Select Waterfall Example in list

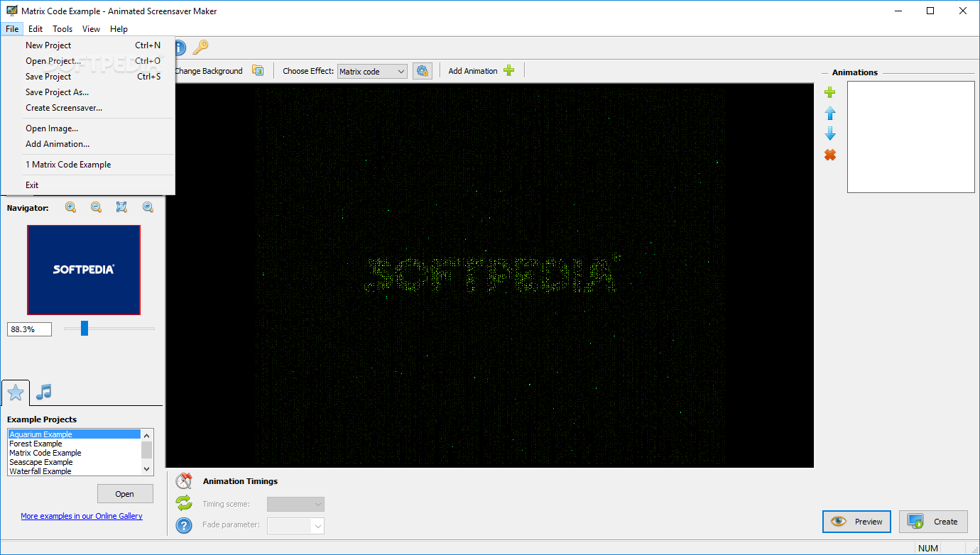pyautogui.click(x=75, y=471)
